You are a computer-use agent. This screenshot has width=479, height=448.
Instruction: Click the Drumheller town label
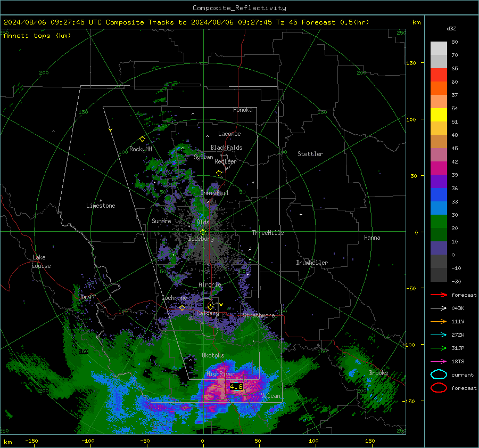click(312, 263)
